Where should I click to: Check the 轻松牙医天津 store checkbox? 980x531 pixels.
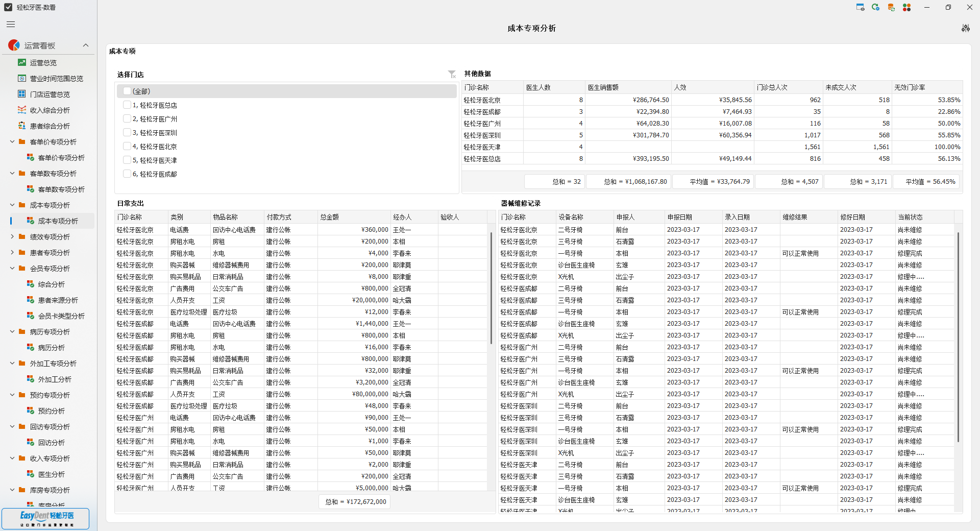point(127,160)
